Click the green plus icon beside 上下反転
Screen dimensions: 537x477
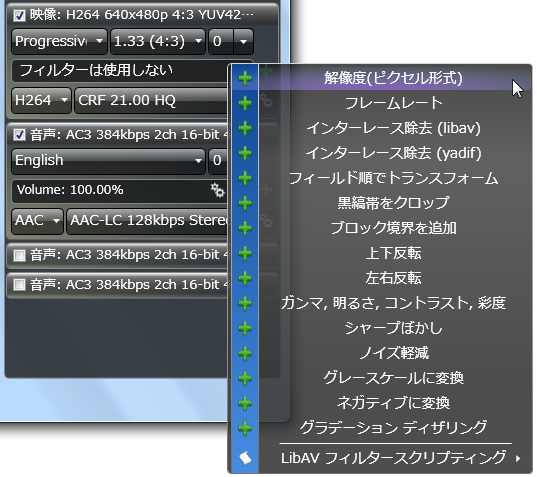[245, 253]
